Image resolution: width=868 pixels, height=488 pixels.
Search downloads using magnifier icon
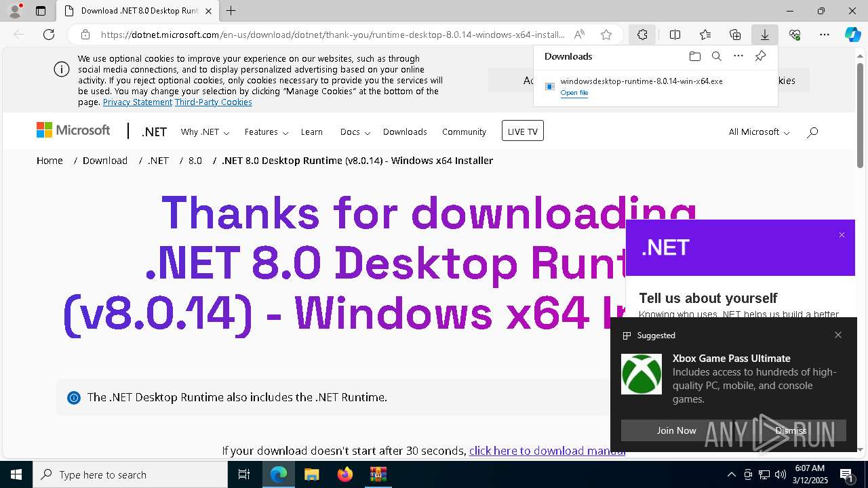717,56
